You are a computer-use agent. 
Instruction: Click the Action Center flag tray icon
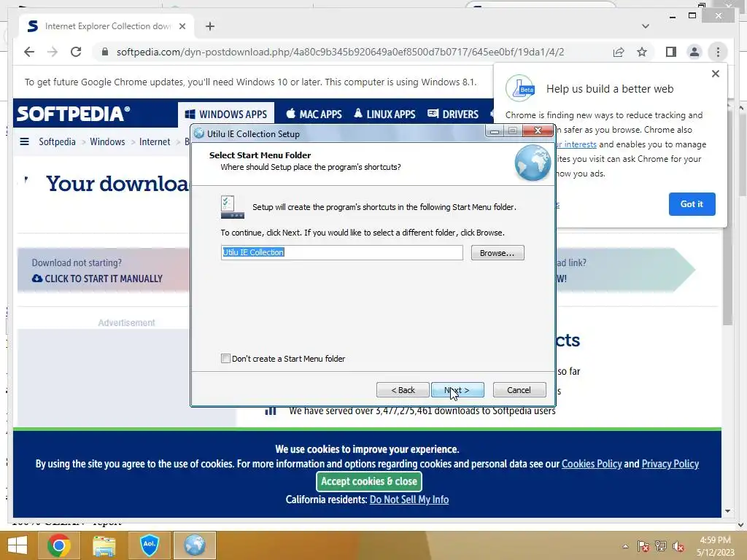tap(643, 546)
